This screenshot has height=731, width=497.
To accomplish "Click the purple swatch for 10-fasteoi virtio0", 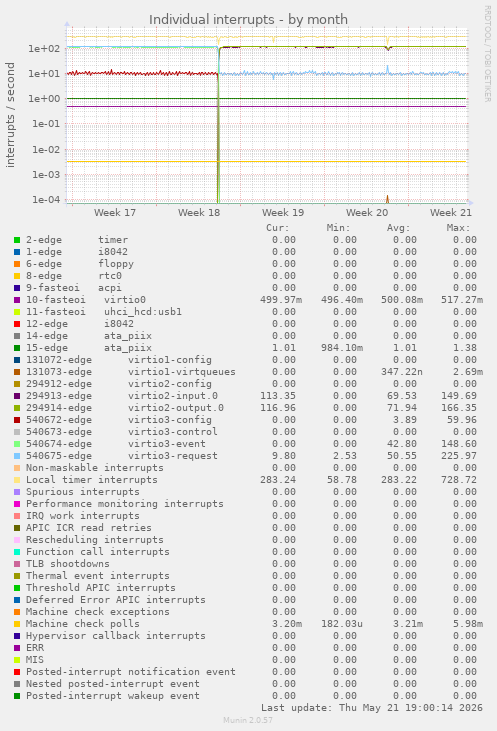I will (x=17, y=300).
